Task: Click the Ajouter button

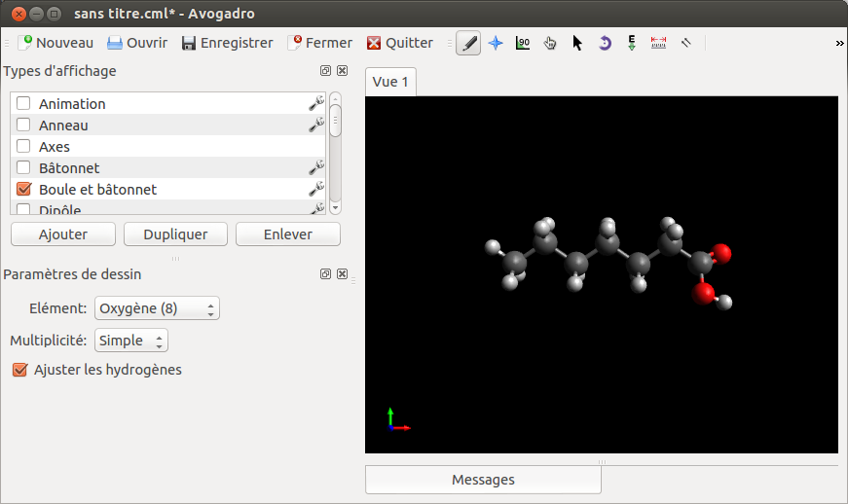Action: (63, 234)
